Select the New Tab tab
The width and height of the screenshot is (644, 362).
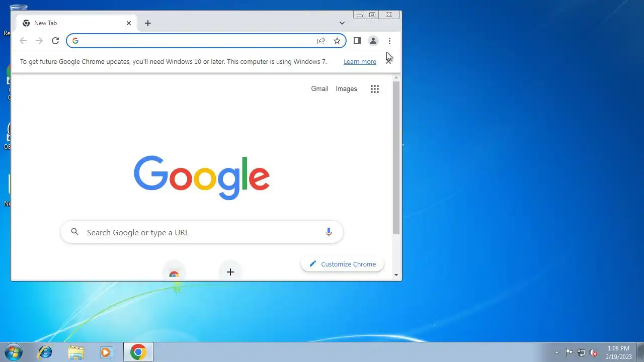coord(76,23)
